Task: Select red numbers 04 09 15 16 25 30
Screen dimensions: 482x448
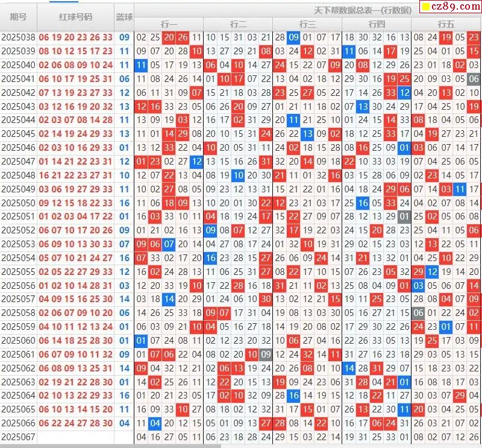Action: pos(76,299)
